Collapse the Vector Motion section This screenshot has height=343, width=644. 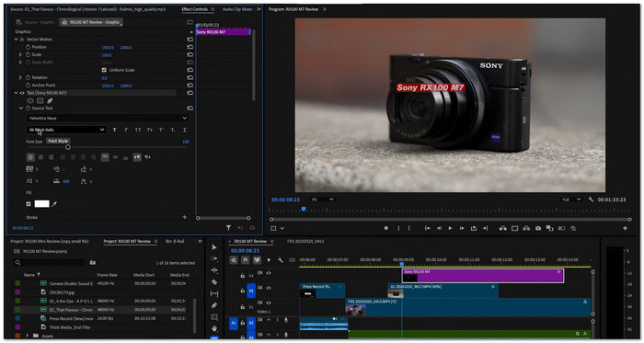click(x=16, y=40)
